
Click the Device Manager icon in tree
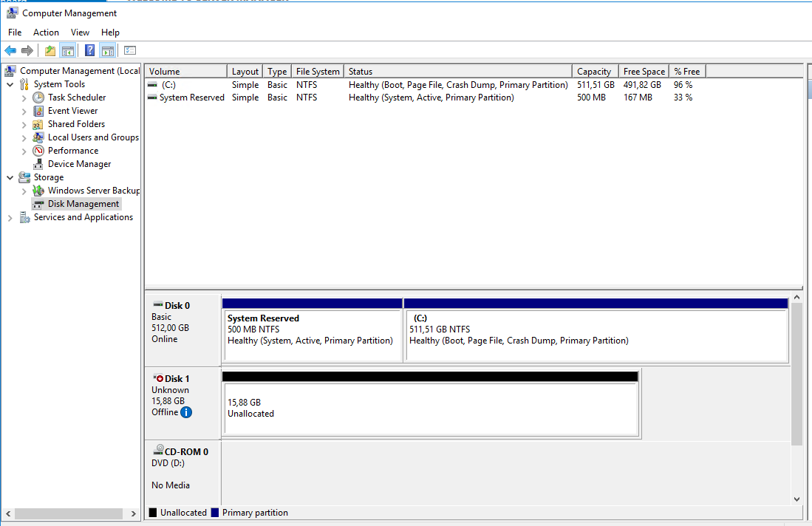38,164
